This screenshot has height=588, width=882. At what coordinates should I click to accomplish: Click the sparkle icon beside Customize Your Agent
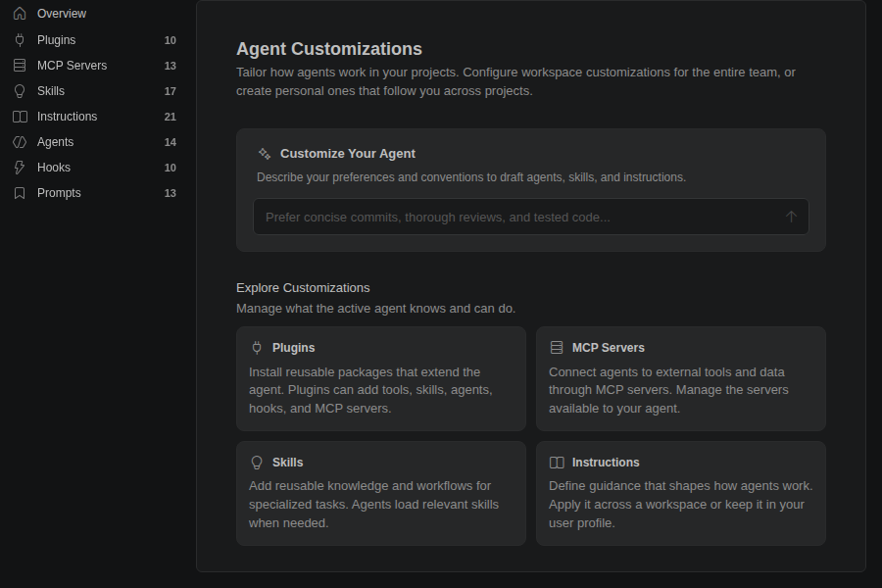point(265,154)
